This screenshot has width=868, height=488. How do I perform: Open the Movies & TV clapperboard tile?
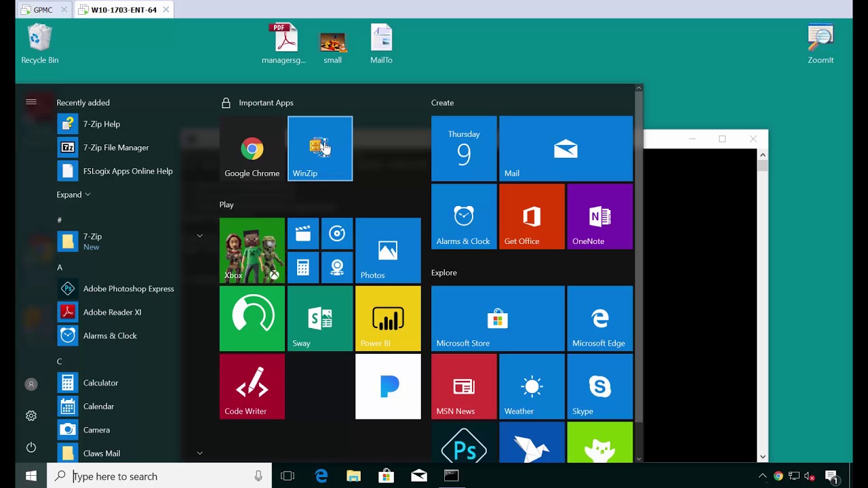tap(303, 234)
